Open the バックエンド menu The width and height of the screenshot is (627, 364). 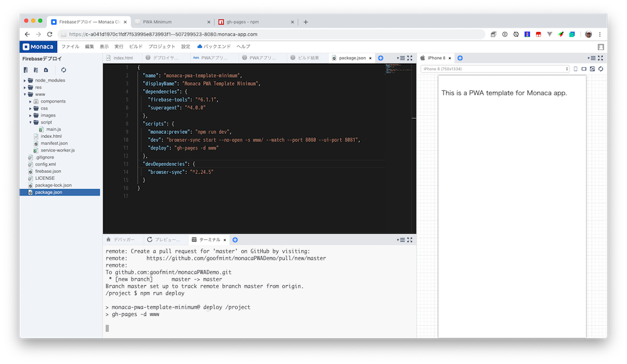(x=214, y=47)
